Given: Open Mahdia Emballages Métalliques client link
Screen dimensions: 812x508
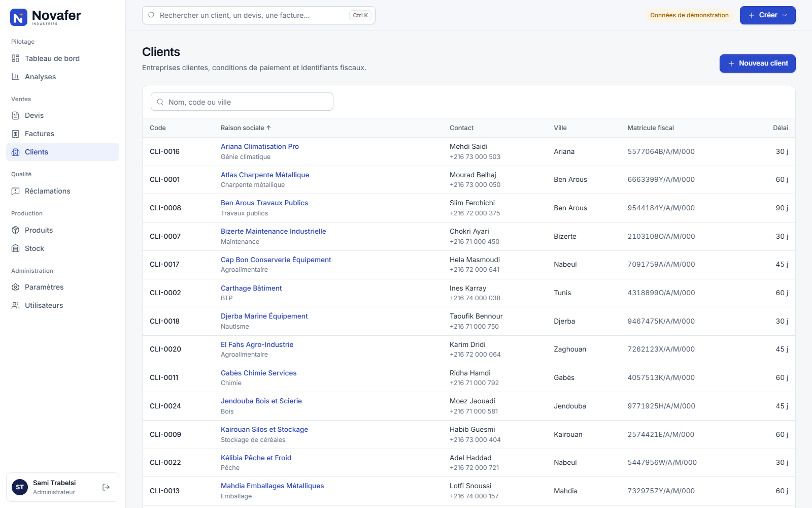Looking at the screenshot, I should [x=272, y=486].
